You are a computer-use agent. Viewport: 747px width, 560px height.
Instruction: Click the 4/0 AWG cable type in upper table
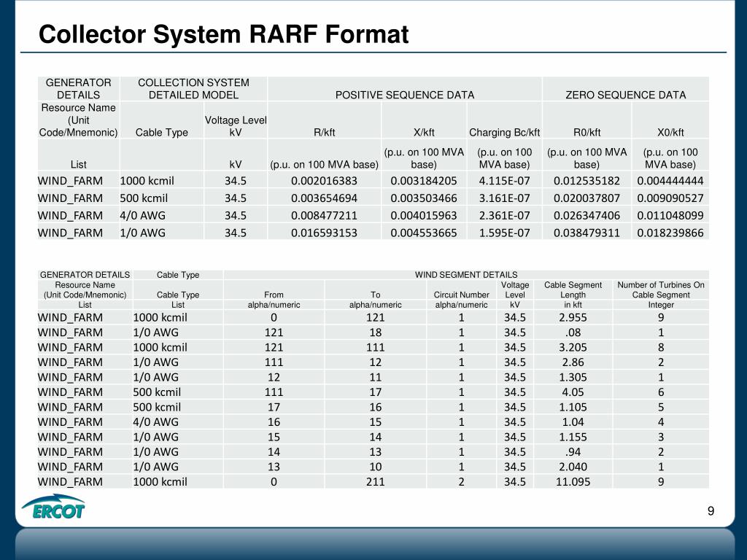[x=142, y=216]
